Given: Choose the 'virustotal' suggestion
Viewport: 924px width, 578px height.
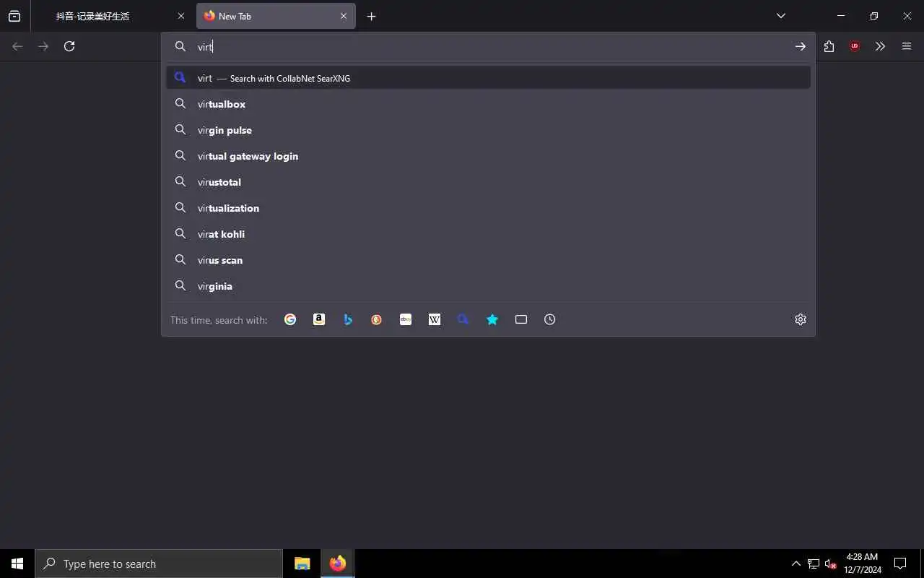Looking at the screenshot, I should pos(488,182).
